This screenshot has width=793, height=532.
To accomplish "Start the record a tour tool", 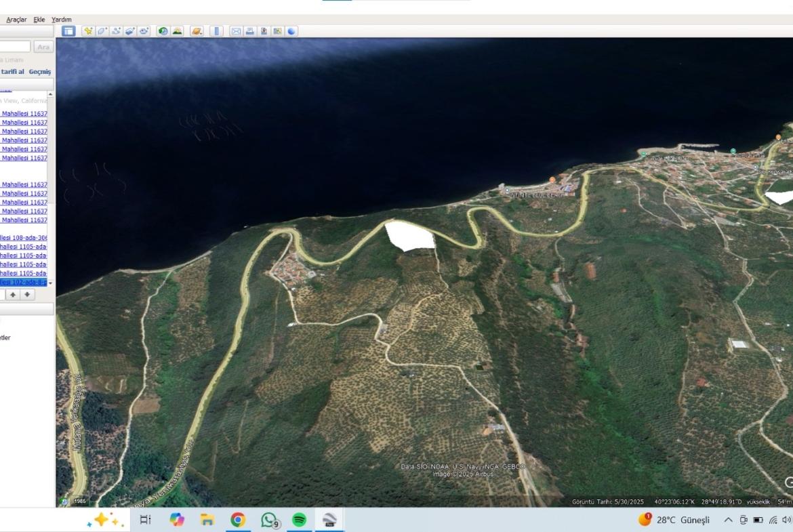I will click(x=144, y=31).
